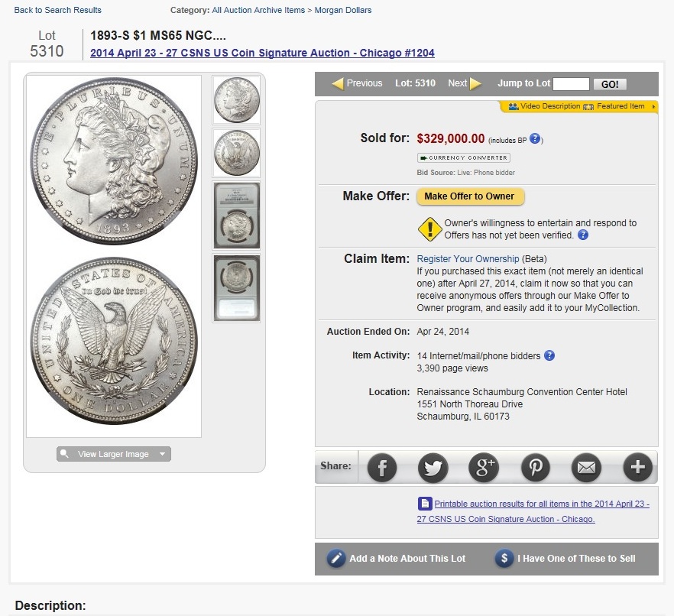This screenshot has height=616, width=674.
Task: Open the Register Your Ownership link
Action: pyautogui.click(x=468, y=259)
